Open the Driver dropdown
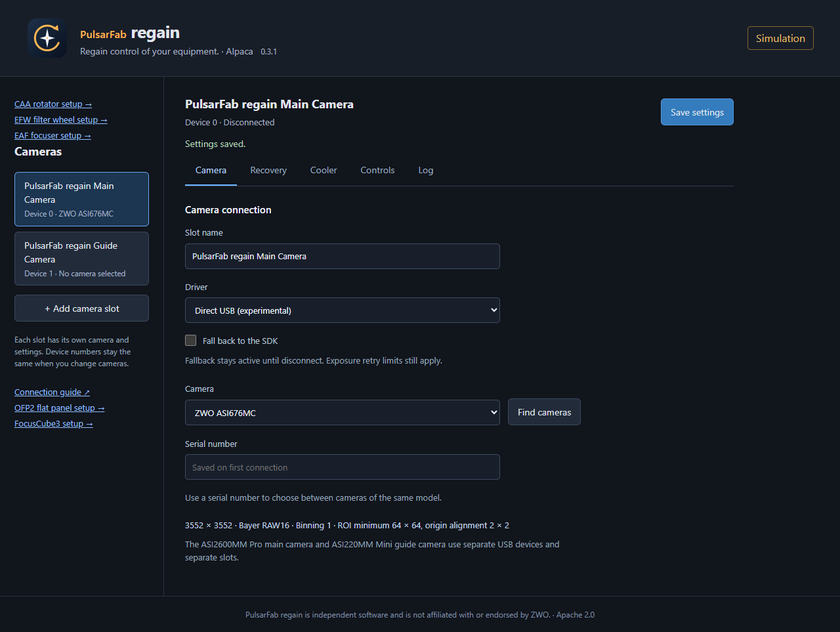The height and width of the screenshot is (632, 840). [x=343, y=310]
